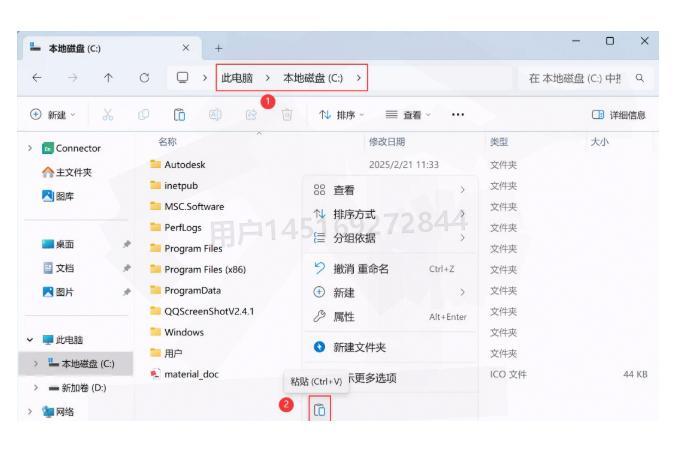Image resolution: width=676 pixels, height=452 pixels.
Task: Select 主文件夹 in the sidebar
Action: pos(67,172)
